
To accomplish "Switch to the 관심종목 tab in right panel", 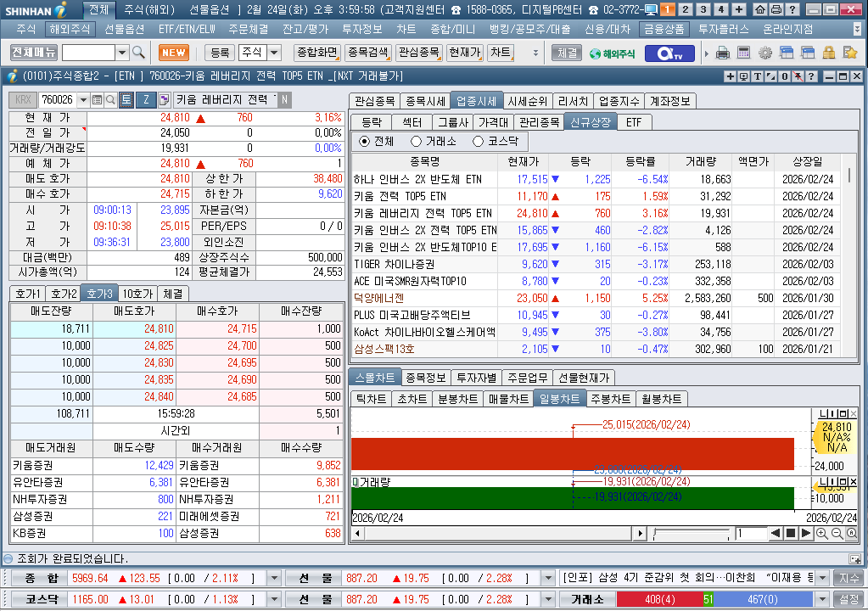I will point(374,101).
